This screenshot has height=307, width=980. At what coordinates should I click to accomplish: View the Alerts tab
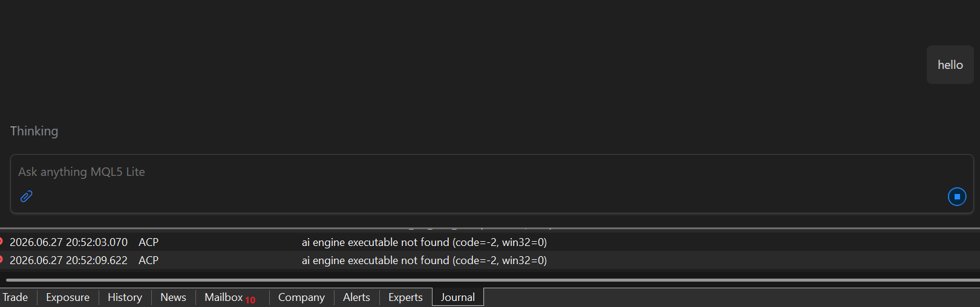pyautogui.click(x=356, y=297)
